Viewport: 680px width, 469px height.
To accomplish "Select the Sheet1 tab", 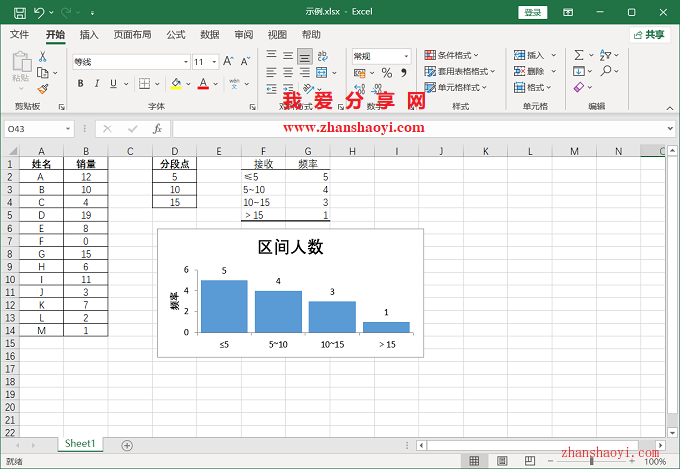I will 80,444.
